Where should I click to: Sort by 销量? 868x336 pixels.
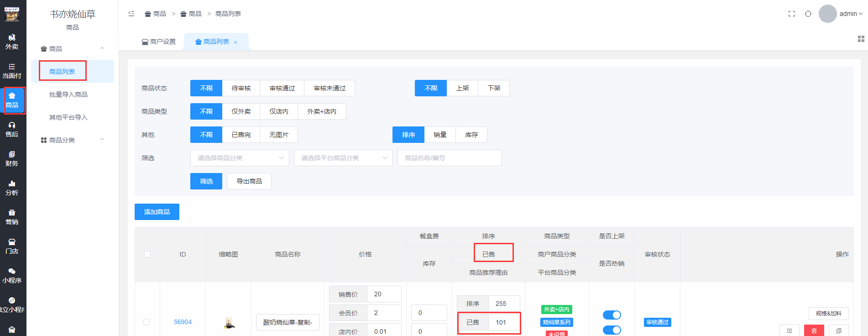(x=440, y=135)
